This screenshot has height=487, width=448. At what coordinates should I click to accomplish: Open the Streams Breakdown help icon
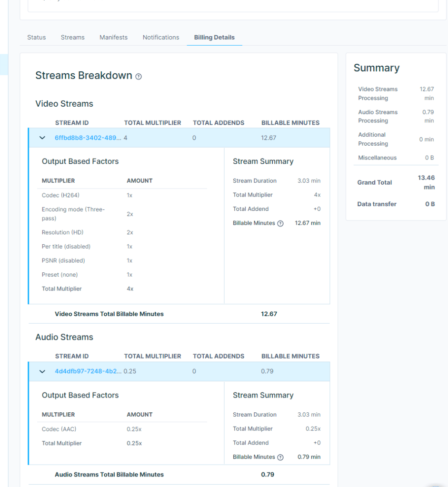point(139,76)
